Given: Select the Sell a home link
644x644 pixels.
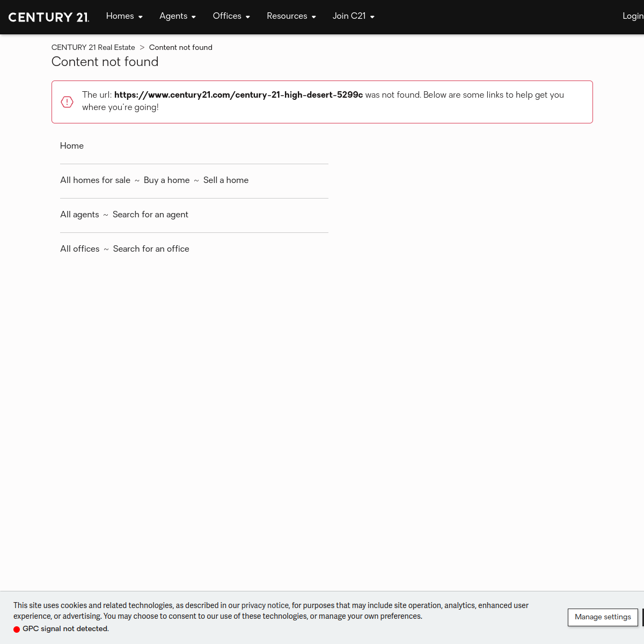Looking at the screenshot, I should tap(226, 180).
